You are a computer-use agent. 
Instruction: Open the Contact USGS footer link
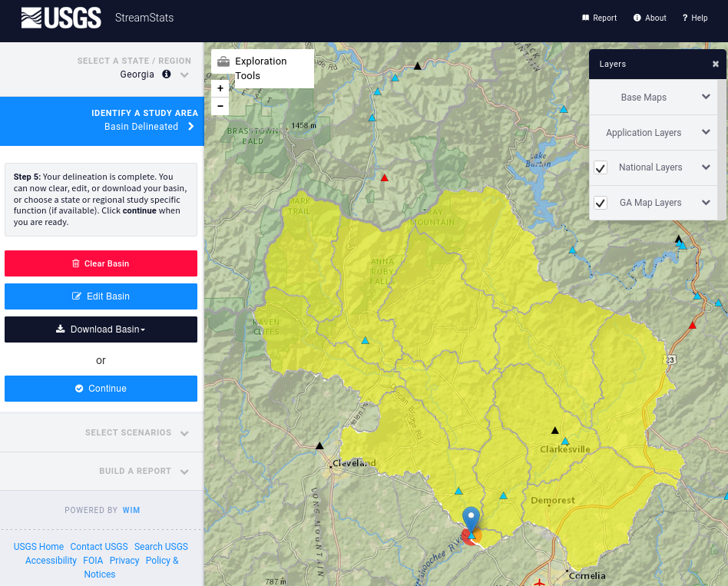click(99, 547)
